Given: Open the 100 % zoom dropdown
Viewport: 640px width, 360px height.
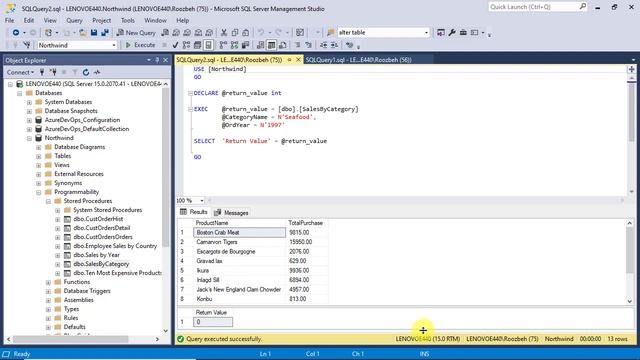Looking at the screenshot, I should point(202,200).
